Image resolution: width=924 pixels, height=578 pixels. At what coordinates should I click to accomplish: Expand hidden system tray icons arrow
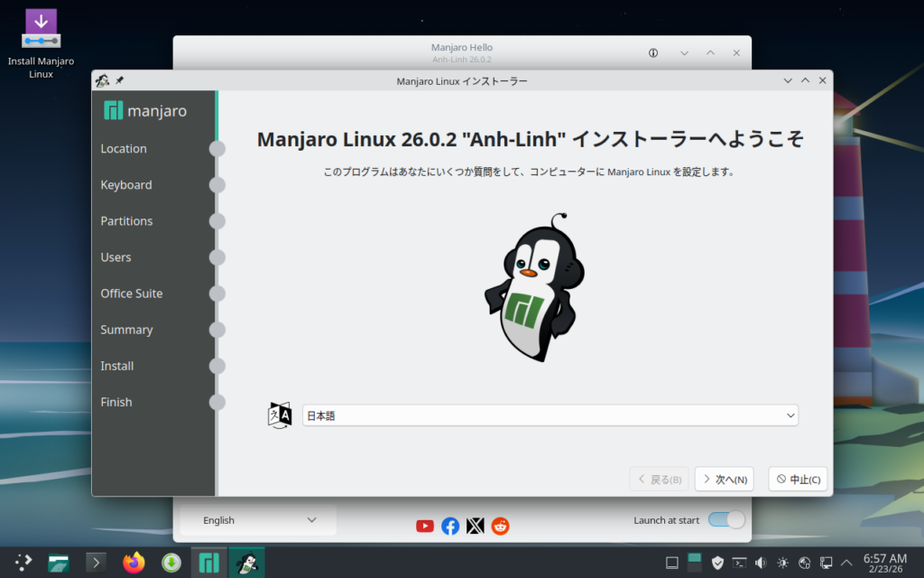pos(847,563)
